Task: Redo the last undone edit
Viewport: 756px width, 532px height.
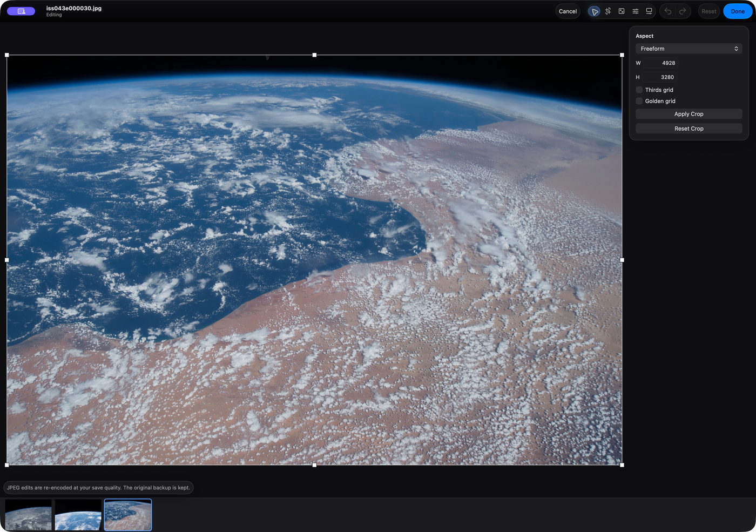Action: coord(683,11)
